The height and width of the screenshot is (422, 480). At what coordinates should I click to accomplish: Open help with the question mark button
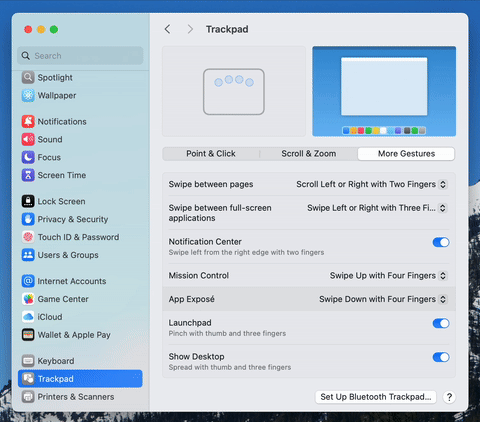pyautogui.click(x=449, y=397)
